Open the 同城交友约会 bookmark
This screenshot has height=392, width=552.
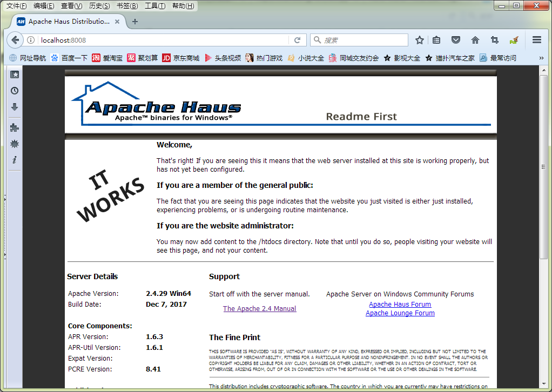pyautogui.click(x=354, y=58)
